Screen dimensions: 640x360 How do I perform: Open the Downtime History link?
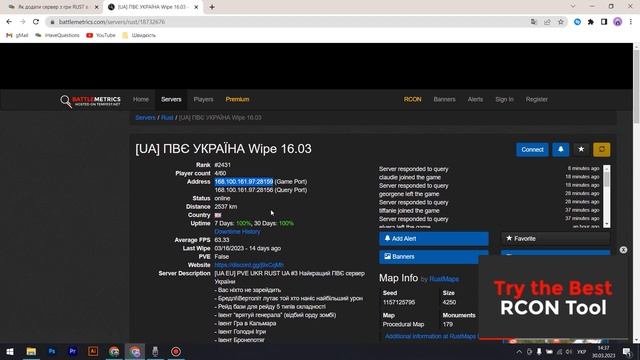coord(237,231)
